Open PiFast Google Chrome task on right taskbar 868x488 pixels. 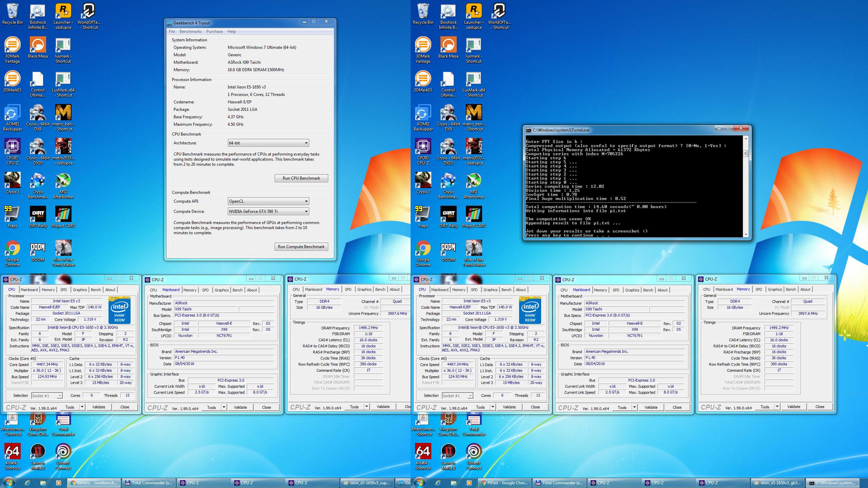(x=505, y=483)
